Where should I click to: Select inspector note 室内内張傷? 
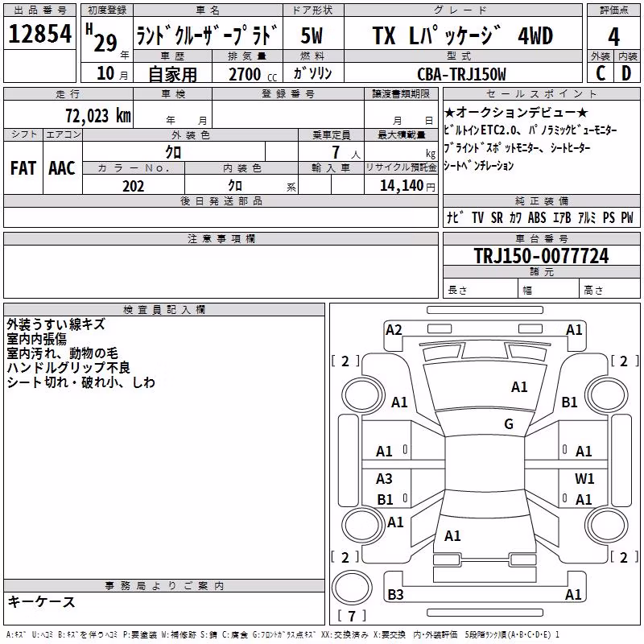(x=36, y=338)
